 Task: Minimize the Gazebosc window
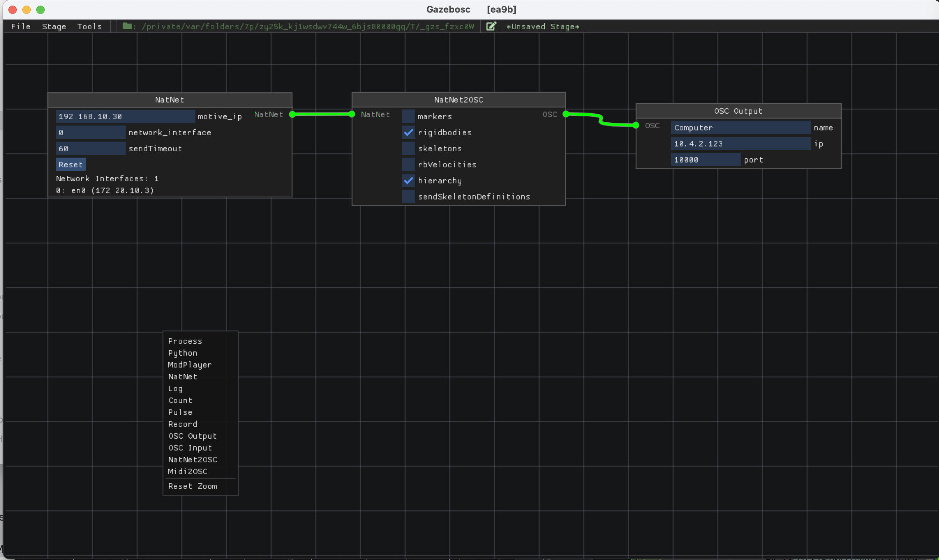point(27,9)
